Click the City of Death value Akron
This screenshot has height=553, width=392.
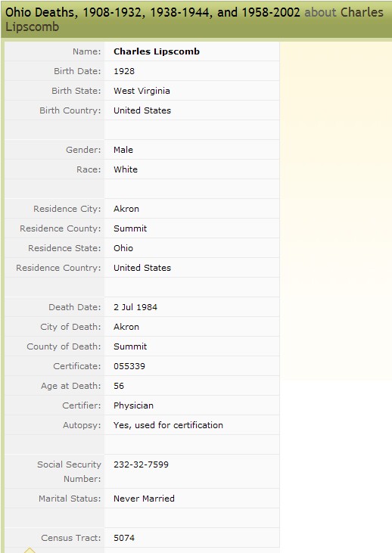(126, 327)
